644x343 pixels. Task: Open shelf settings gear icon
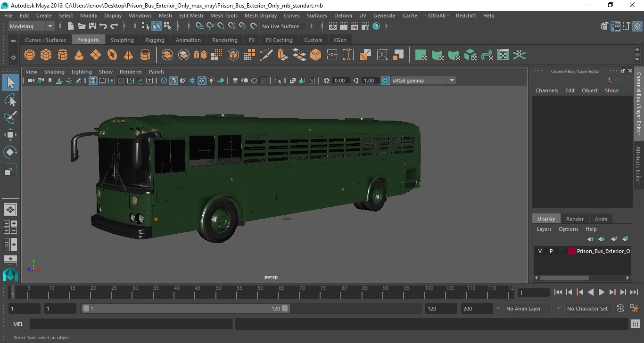(x=13, y=57)
